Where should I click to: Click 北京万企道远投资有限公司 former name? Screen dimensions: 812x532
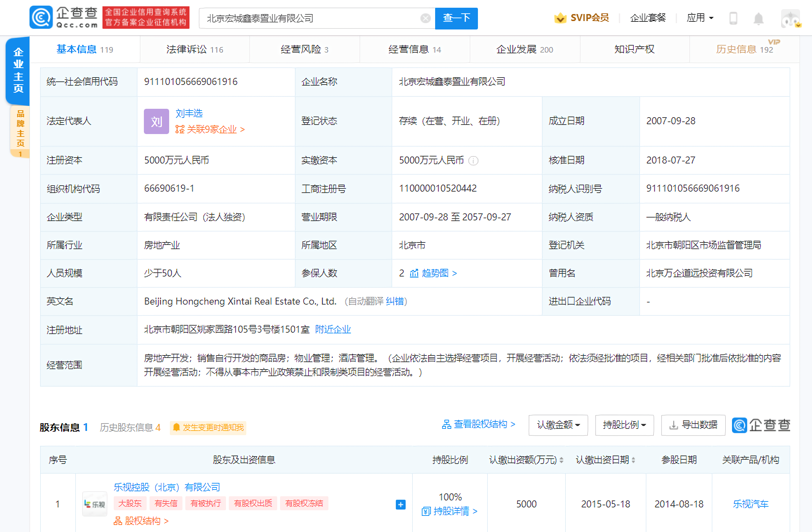(x=699, y=273)
